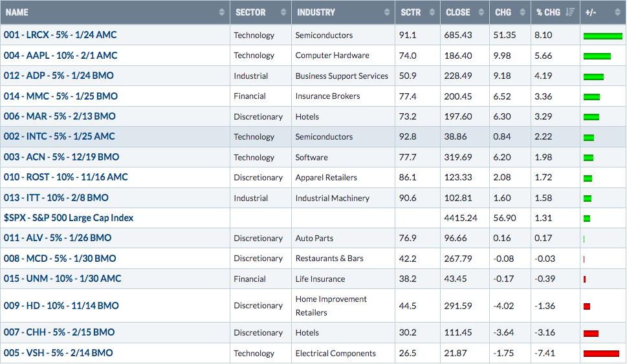Click LRCX green performance bar
This screenshot has width=627, height=364.
coord(603,36)
